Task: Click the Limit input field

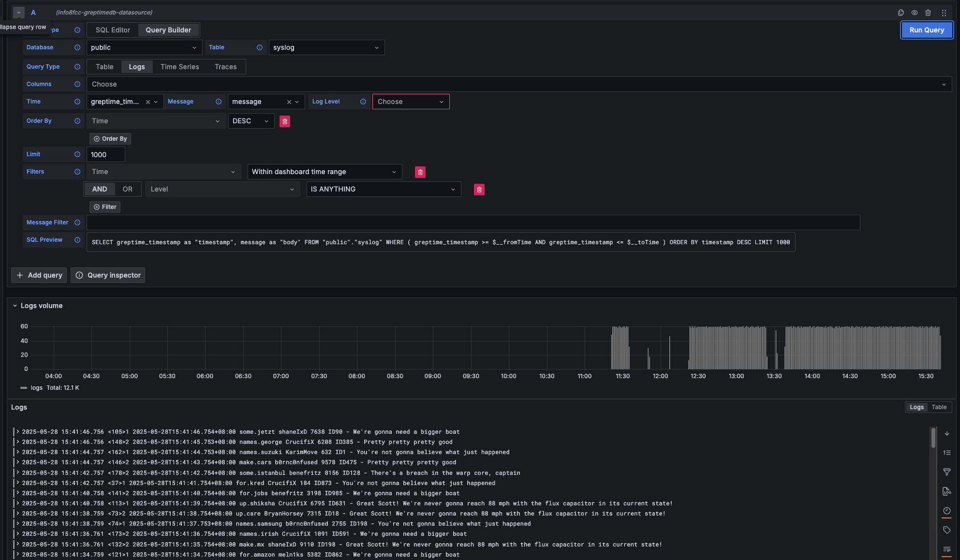Action: pos(105,155)
